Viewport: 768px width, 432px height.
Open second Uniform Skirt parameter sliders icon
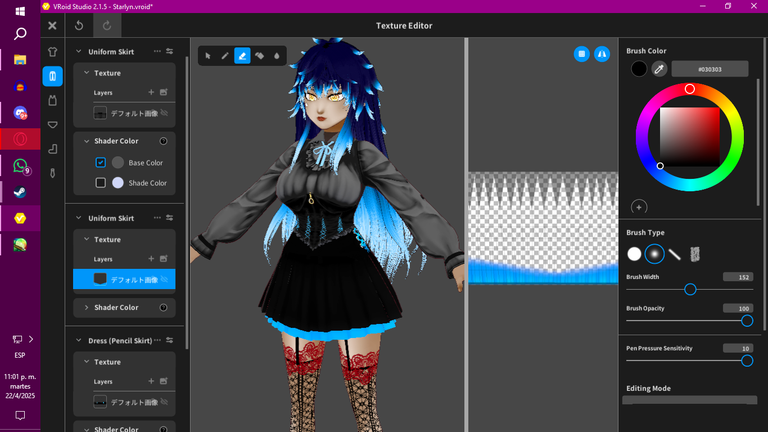pos(169,218)
